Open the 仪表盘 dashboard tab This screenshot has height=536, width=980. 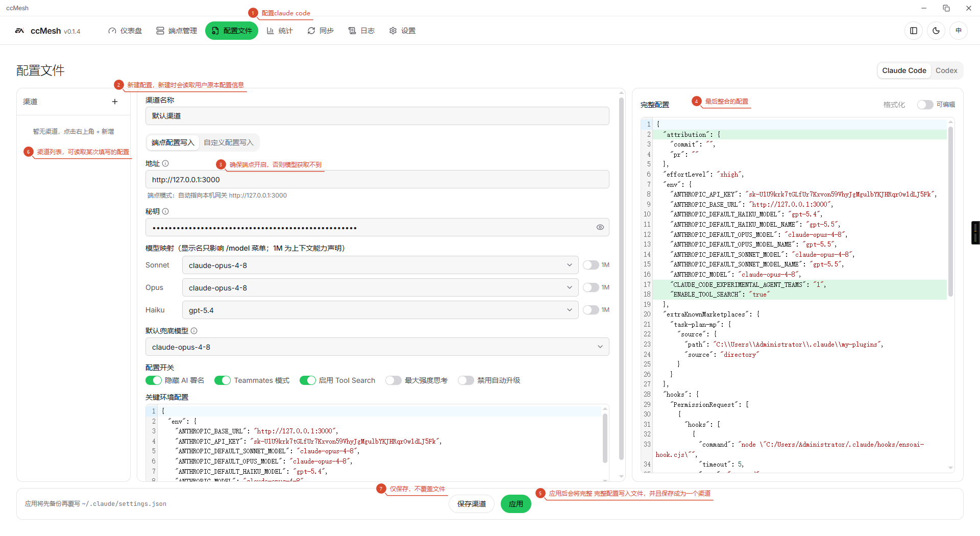[125, 31]
